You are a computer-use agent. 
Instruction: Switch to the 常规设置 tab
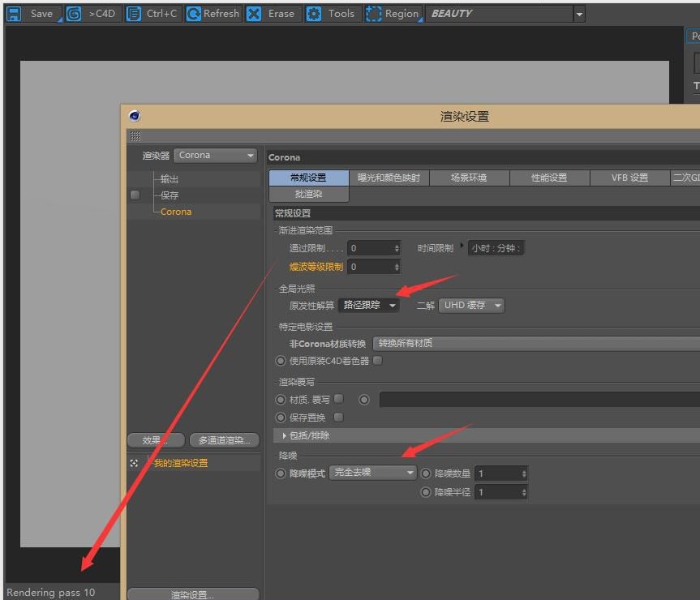click(x=308, y=178)
